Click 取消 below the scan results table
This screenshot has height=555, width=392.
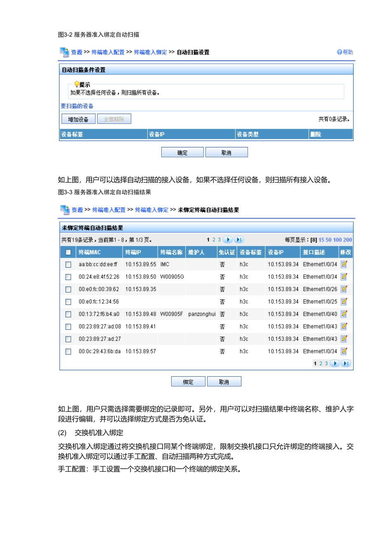click(224, 382)
